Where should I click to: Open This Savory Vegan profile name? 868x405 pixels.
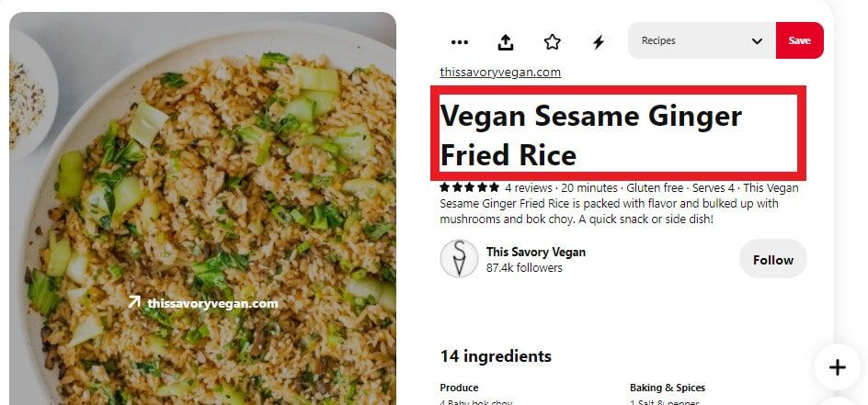[536, 252]
